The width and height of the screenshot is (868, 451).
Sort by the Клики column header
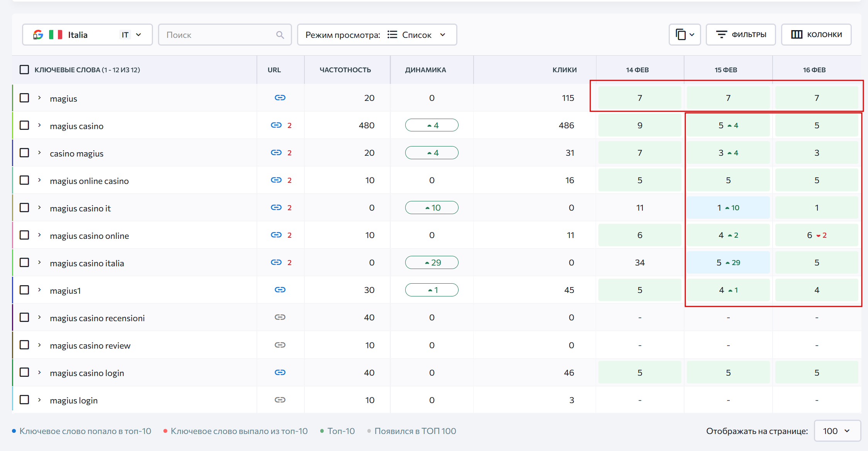click(564, 70)
